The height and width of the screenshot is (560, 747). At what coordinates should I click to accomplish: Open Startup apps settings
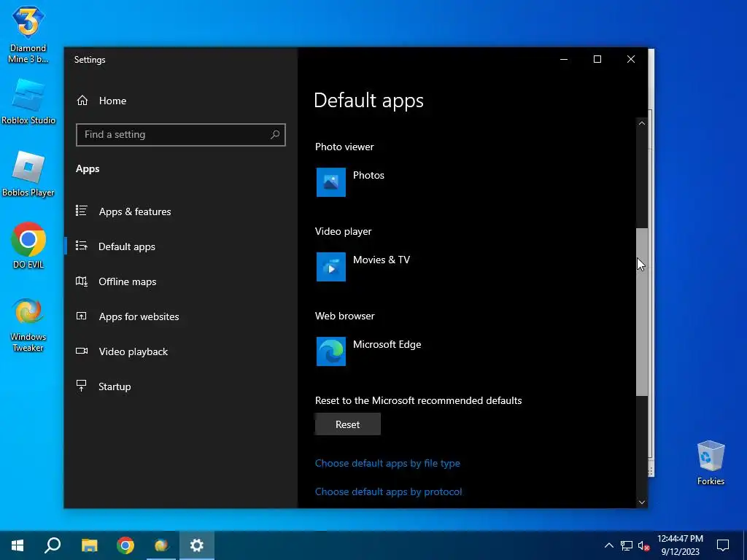point(115,386)
